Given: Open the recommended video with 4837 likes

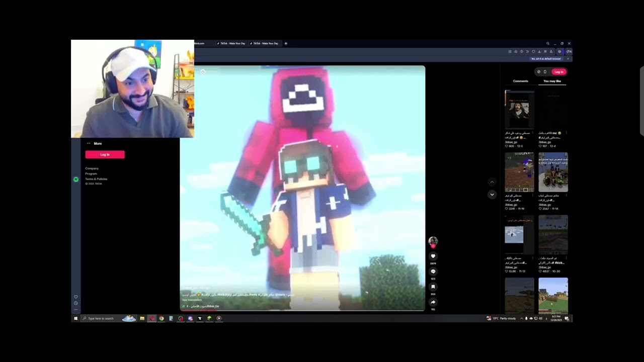Looking at the screenshot, I should click(x=553, y=235).
